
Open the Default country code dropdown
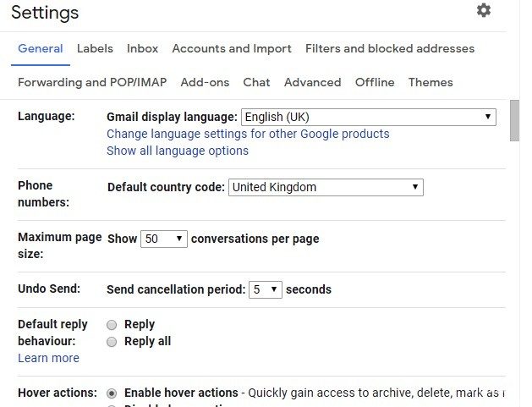tap(326, 187)
